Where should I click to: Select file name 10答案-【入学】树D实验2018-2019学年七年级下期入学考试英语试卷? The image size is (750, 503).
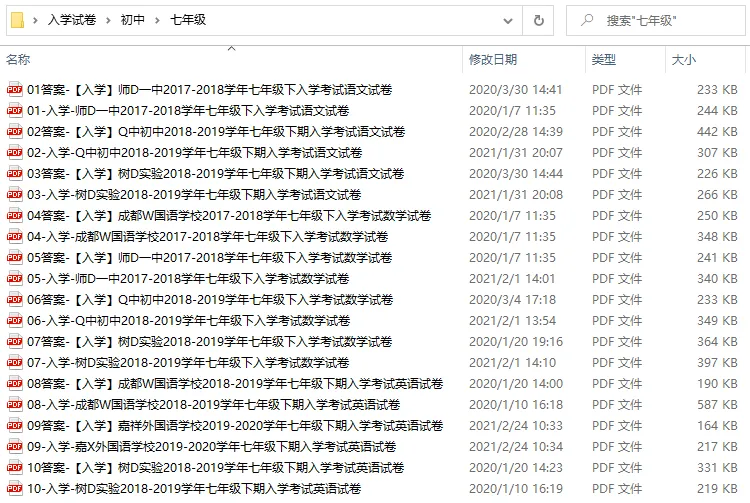(x=216, y=468)
